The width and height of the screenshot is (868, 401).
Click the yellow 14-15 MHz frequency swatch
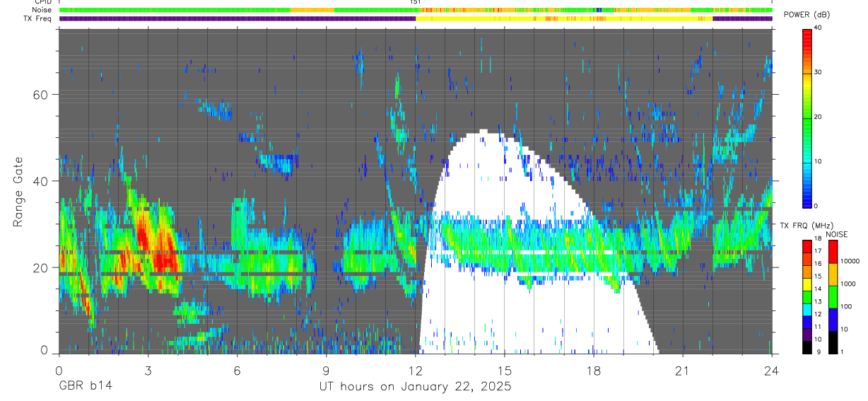807,284
